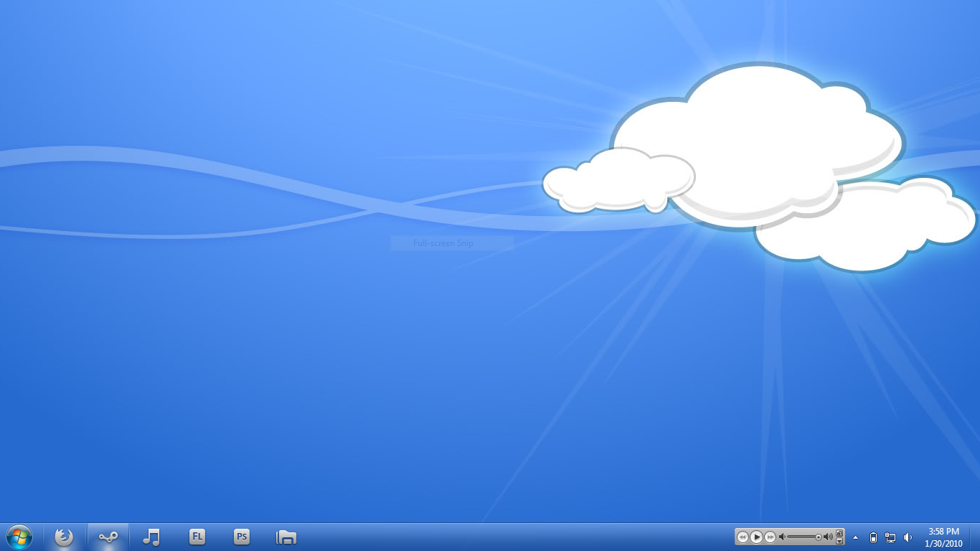
Task: Open the network connection tray icon
Action: click(x=890, y=537)
